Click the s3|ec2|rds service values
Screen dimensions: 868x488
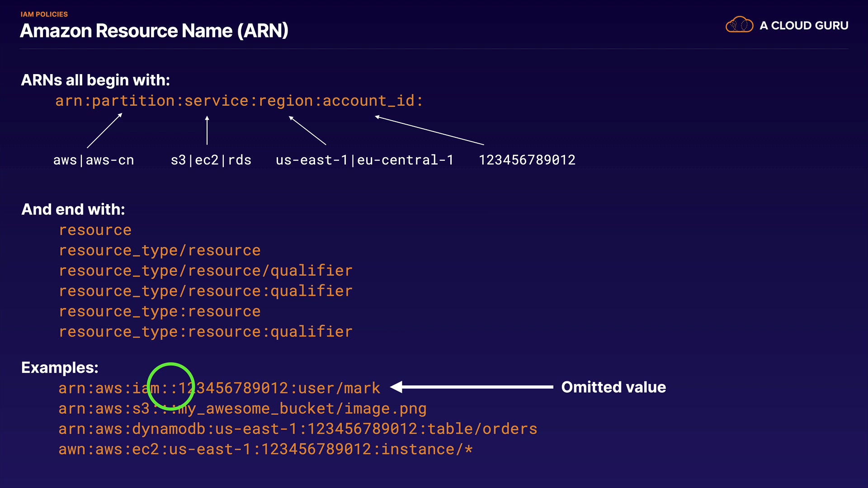click(x=211, y=160)
